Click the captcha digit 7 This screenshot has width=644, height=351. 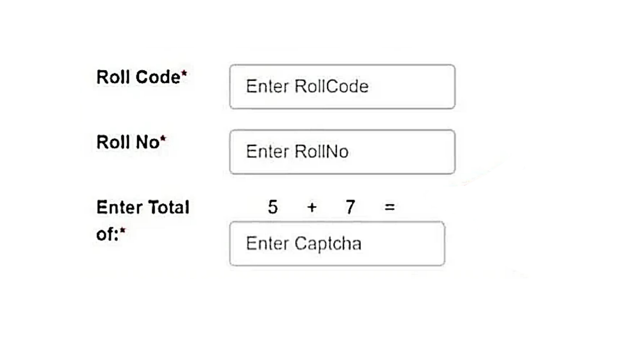(x=350, y=207)
